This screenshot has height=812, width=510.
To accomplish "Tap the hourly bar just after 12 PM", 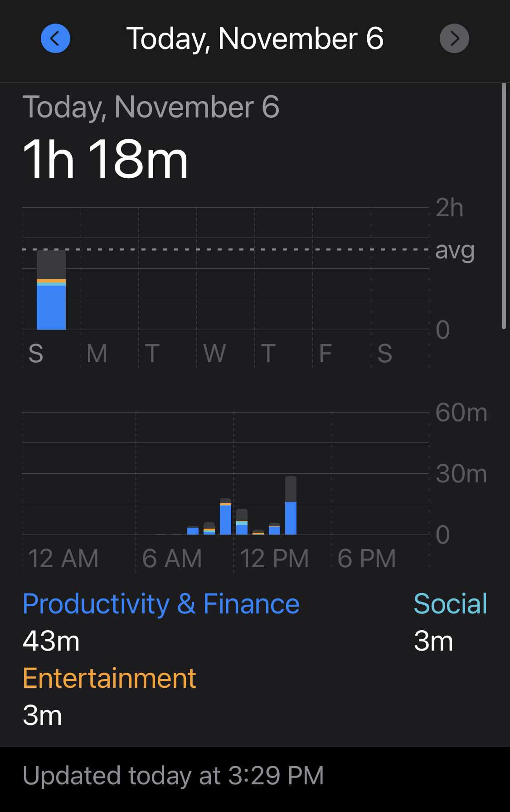I will pyautogui.click(x=242, y=521).
